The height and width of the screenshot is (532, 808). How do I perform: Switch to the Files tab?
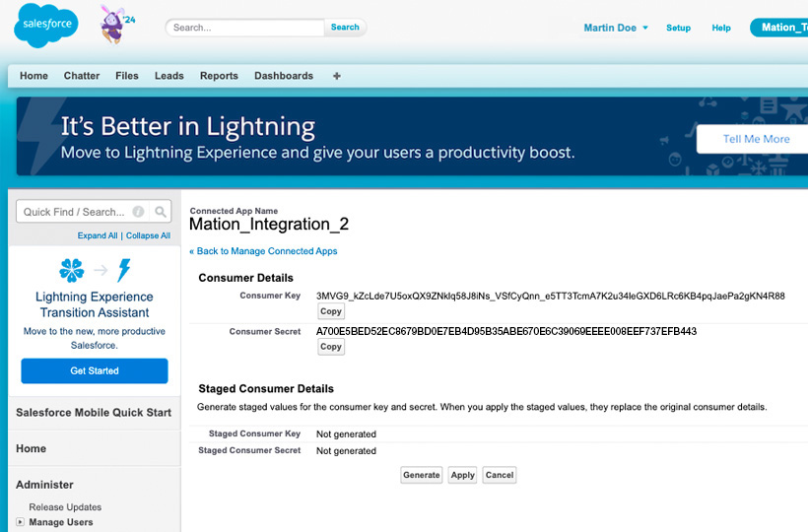click(x=127, y=76)
